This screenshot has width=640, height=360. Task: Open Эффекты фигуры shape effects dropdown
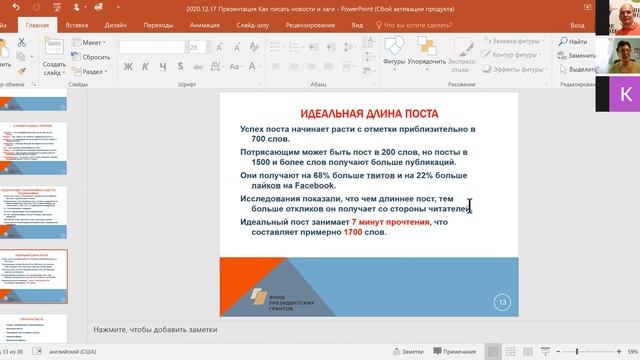[x=514, y=69]
